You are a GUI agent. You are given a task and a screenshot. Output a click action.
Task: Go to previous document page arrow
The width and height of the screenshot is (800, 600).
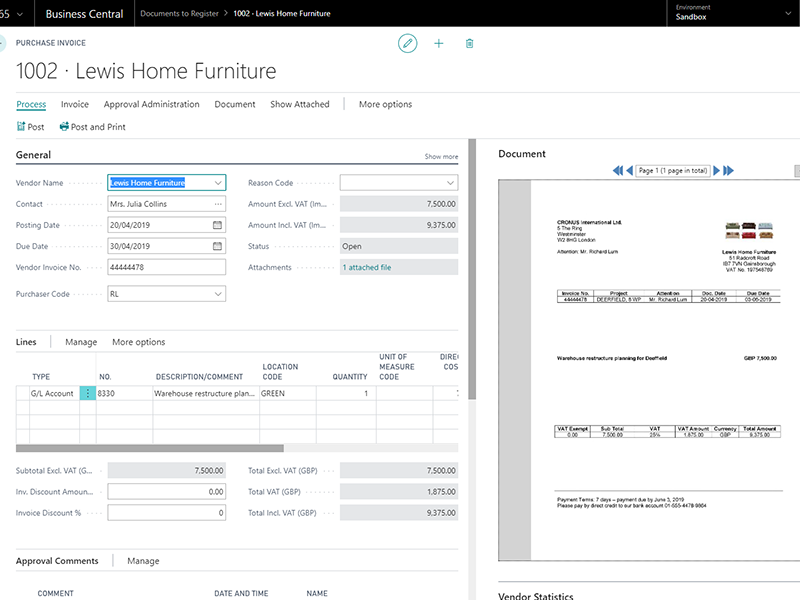click(630, 170)
